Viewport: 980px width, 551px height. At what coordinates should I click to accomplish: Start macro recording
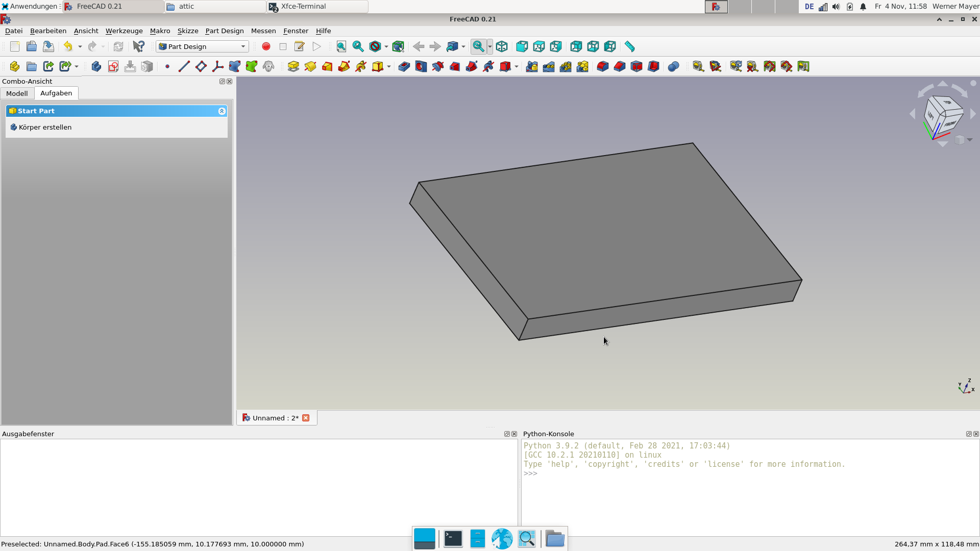[x=266, y=46]
